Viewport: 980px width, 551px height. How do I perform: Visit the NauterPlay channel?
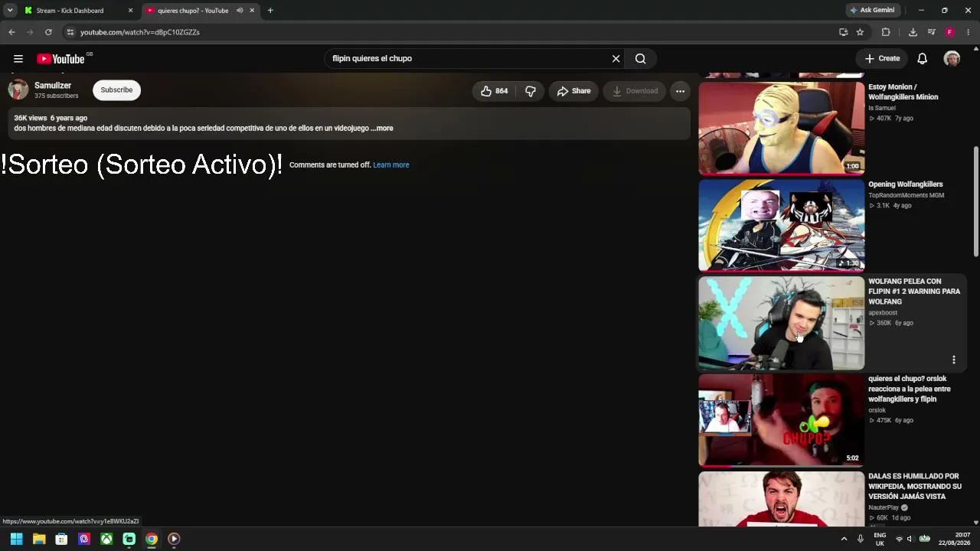coord(884,507)
